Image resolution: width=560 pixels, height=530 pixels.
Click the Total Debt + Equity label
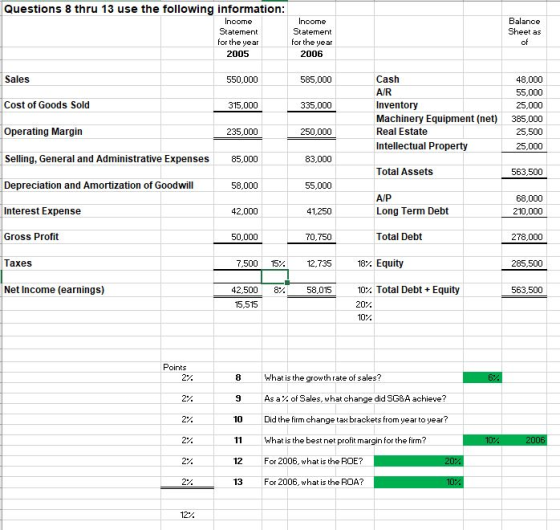(x=418, y=290)
